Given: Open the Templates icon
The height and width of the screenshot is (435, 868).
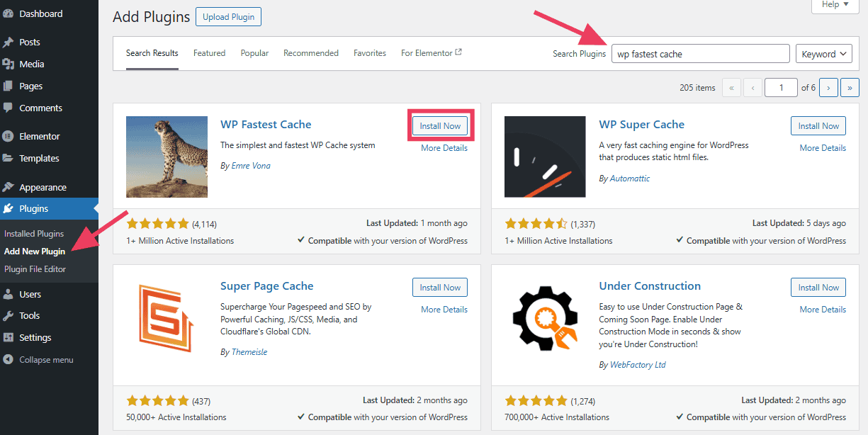Looking at the screenshot, I should [x=10, y=158].
